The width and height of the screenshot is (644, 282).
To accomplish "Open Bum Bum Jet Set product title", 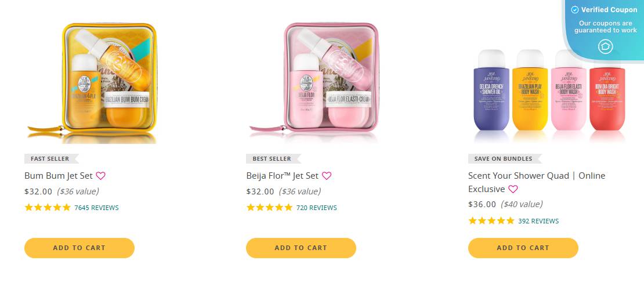I will 59,176.
